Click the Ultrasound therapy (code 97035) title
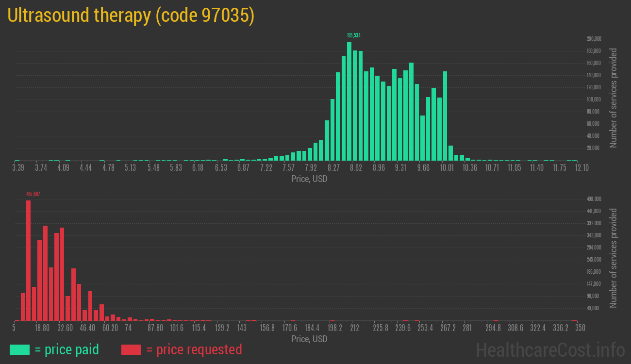This screenshot has height=364, width=631. [x=131, y=16]
